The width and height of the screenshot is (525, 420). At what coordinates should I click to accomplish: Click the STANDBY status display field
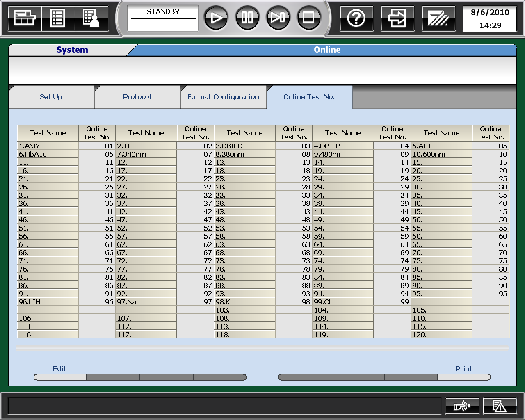163,18
